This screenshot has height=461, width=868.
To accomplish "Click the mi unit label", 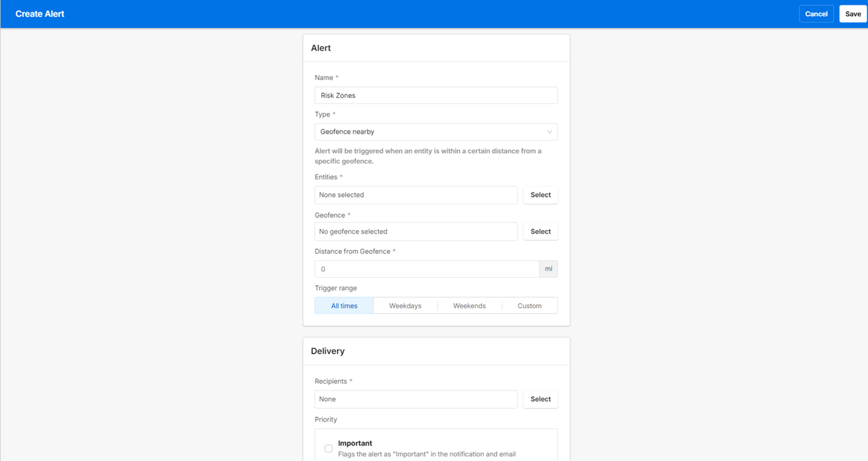I will (x=548, y=269).
